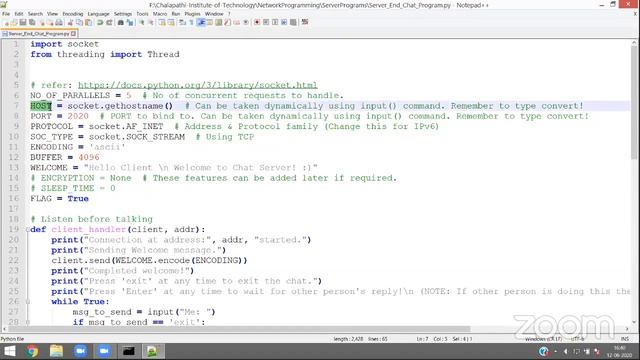Open the Command Prompt taskbar icon
The image size is (640, 360).
(x=129, y=351)
